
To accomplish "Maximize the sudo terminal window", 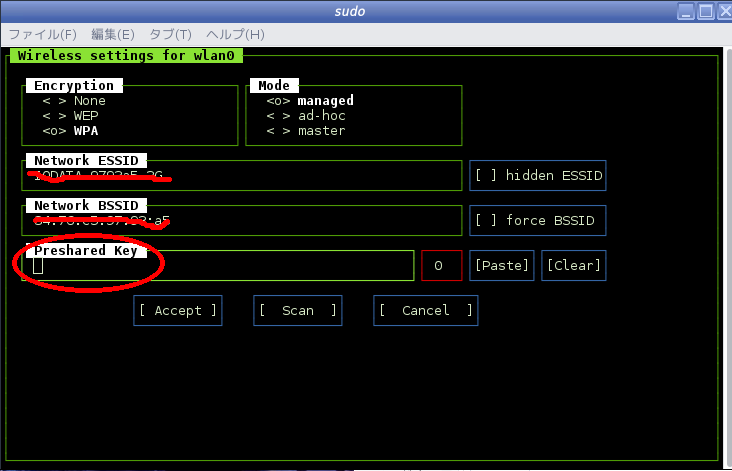I will pos(705,11).
